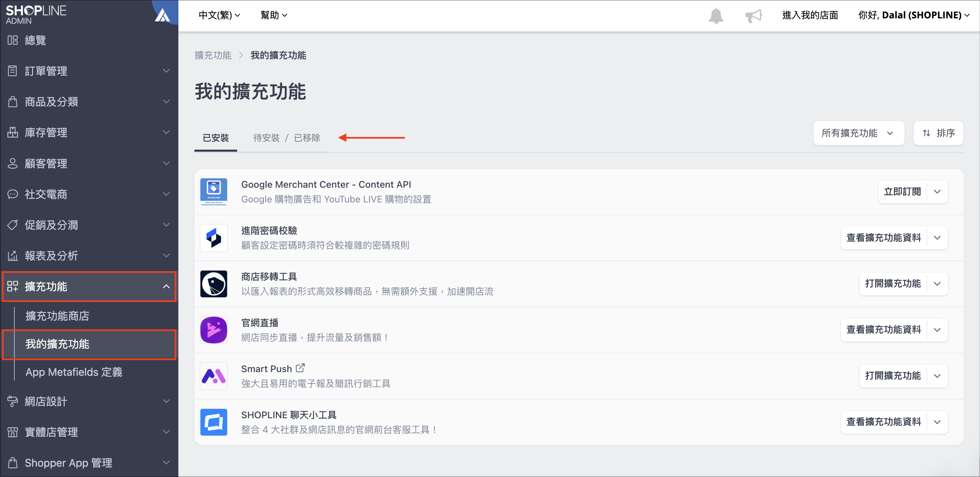Expand the 網店設計 sidebar menu chevron

click(166, 401)
